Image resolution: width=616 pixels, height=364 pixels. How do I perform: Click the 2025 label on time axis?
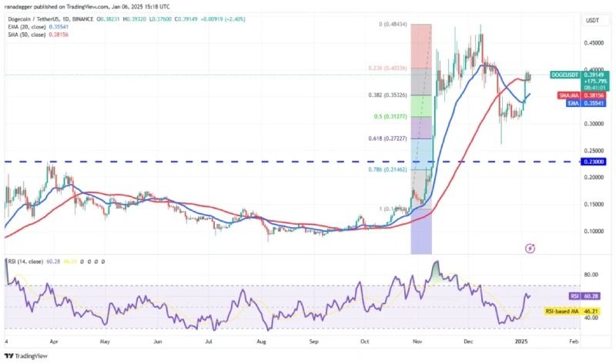[521, 342]
